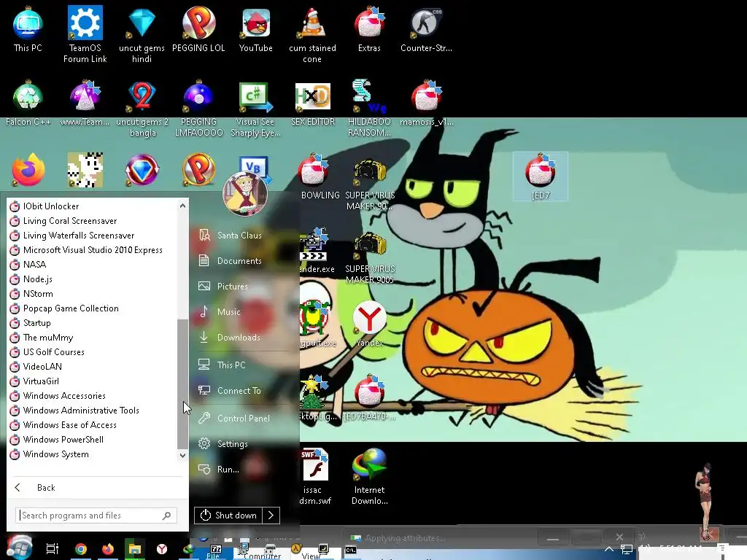Expand Microsoft Visual Studio 2010 Express
Image resolution: width=747 pixels, height=560 pixels.
click(x=93, y=250)
